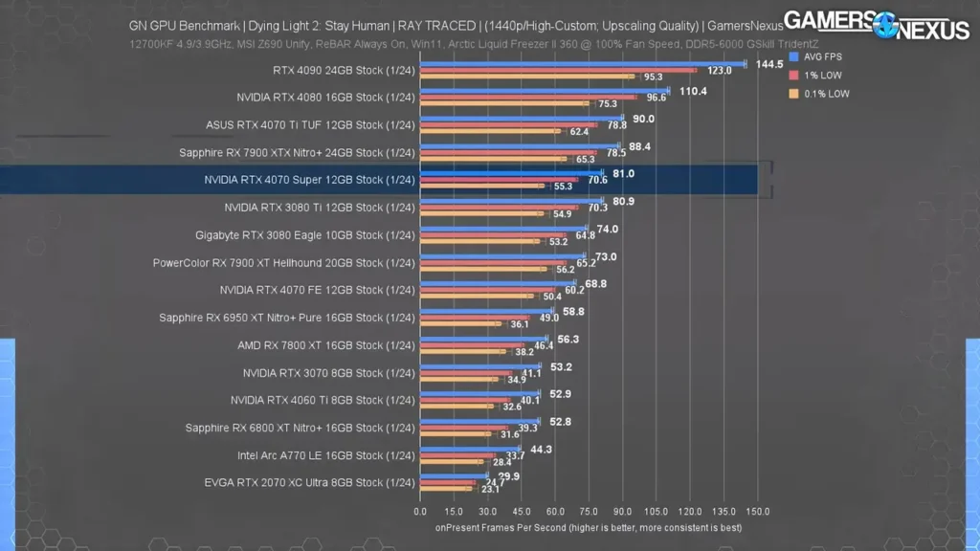
Task: Click the 74.0 average FPS value
Action: pos(608,230)
